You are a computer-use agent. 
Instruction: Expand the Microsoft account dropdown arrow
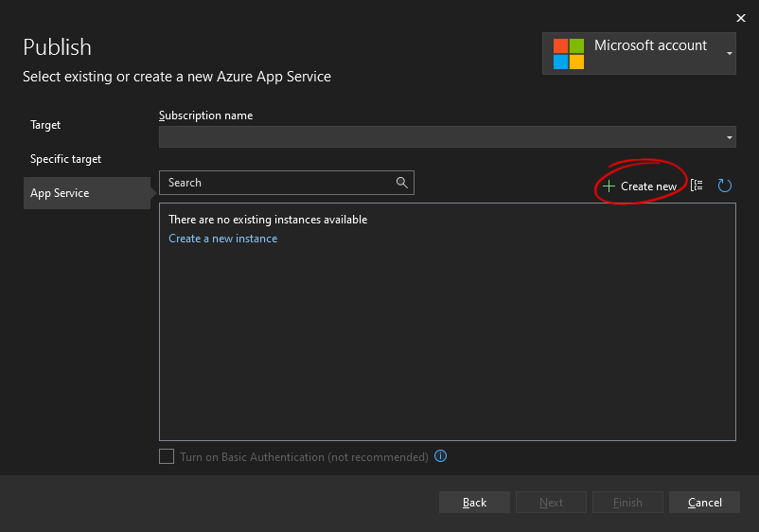point(729,53)
